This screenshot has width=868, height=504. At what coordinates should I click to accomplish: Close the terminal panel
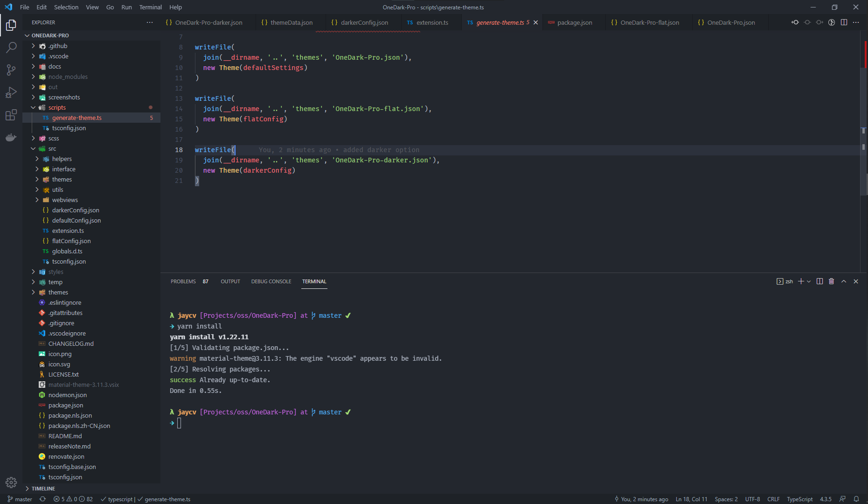click(856, 281)
